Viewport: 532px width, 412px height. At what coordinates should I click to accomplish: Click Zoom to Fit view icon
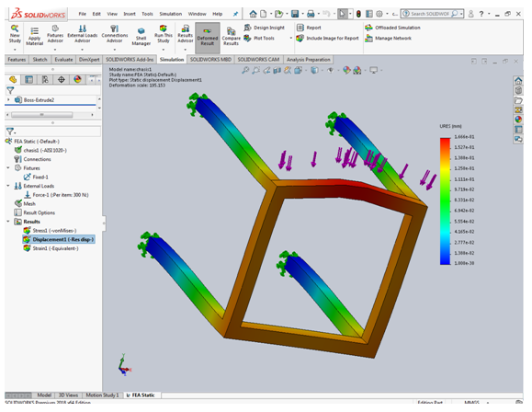point(245,70)
